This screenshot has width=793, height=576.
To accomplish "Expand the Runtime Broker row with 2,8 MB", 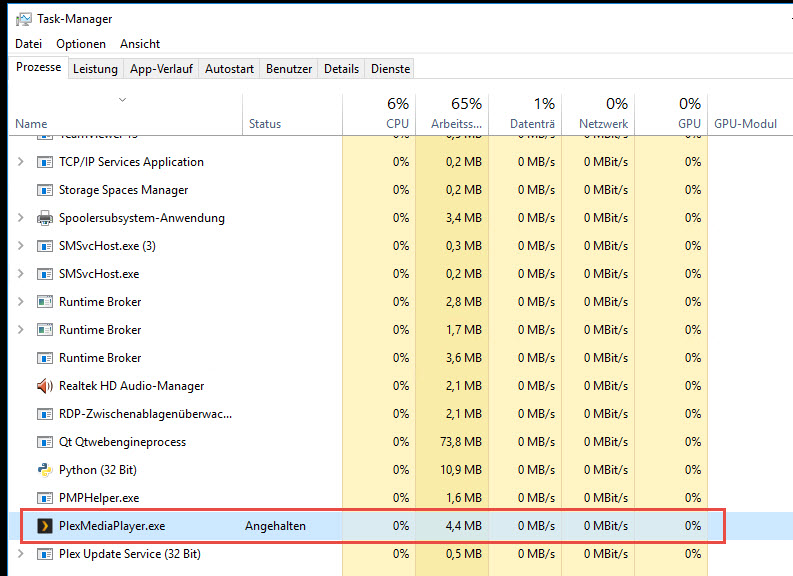I will [x=21, y=302].
